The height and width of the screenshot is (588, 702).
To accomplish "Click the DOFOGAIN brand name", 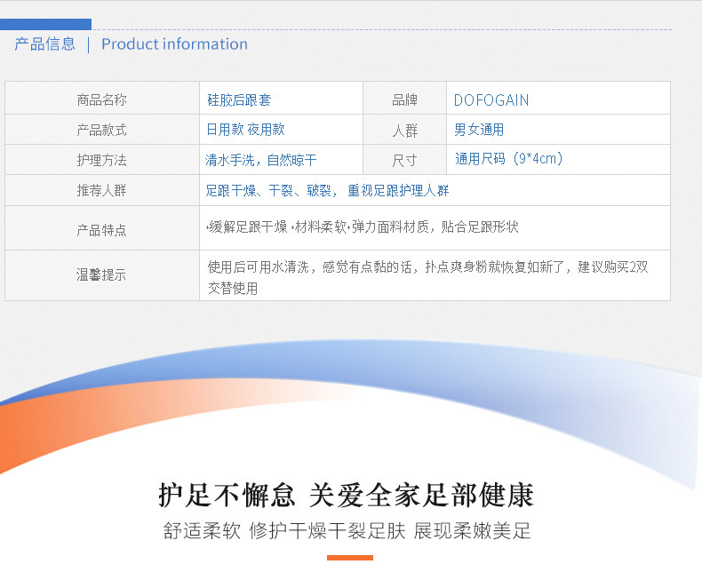I will [491, 100].
